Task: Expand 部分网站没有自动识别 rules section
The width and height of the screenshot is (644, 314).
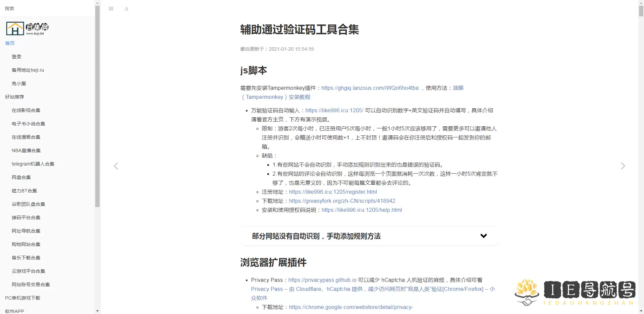Action: (484, 236)
